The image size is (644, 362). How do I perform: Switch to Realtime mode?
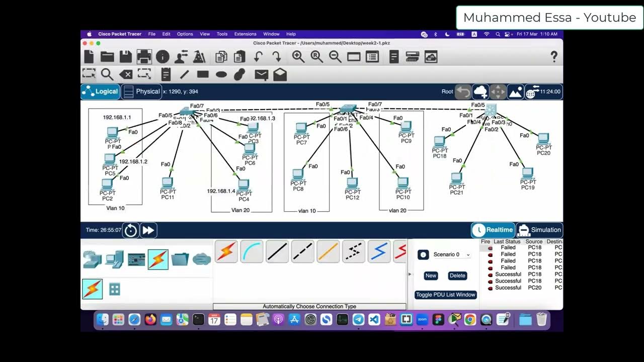click(x=493, y=230)
